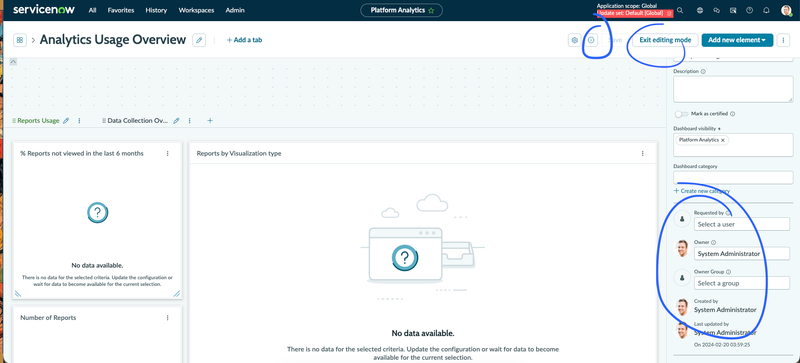The height and width of the screenshot is (363, 800).
Task: Click into the Description text area
Action: (733, 90)
